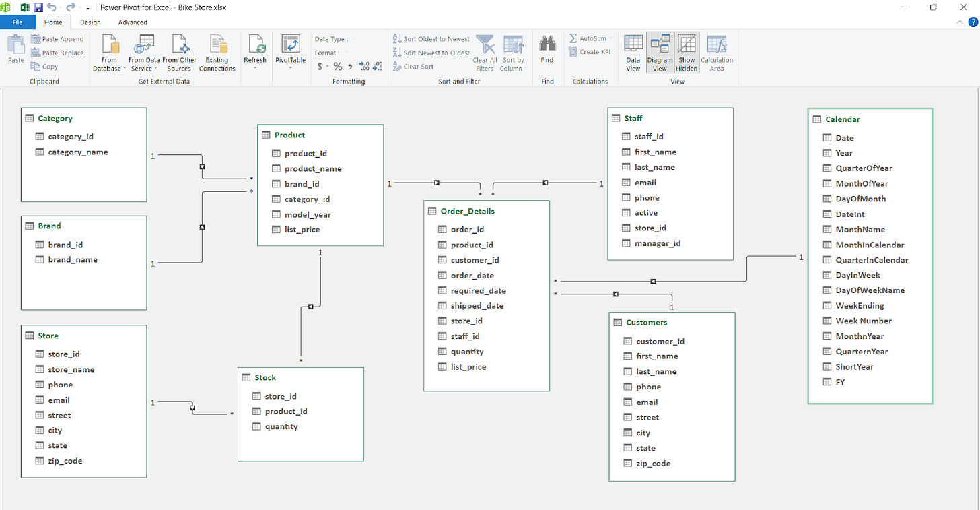Open the File tab
This screenshot has height=510, width=980.
pyautogui.click(x=18, y=22)
